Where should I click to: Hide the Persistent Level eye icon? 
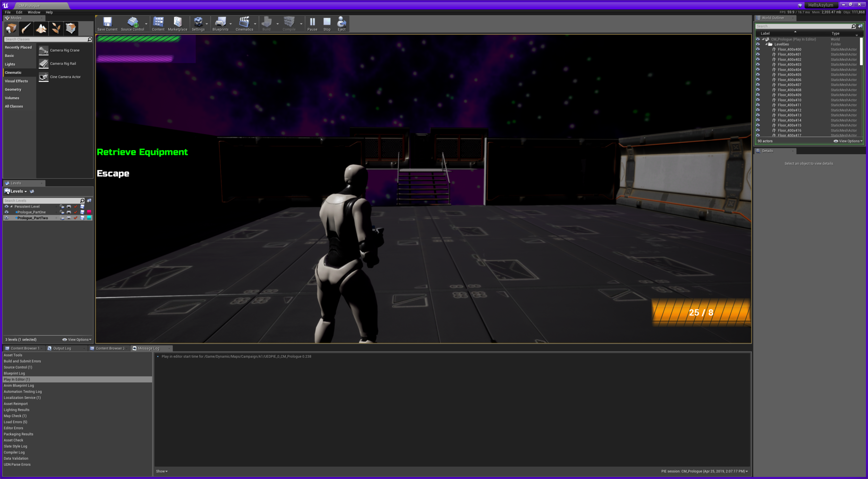click(6, 206)
